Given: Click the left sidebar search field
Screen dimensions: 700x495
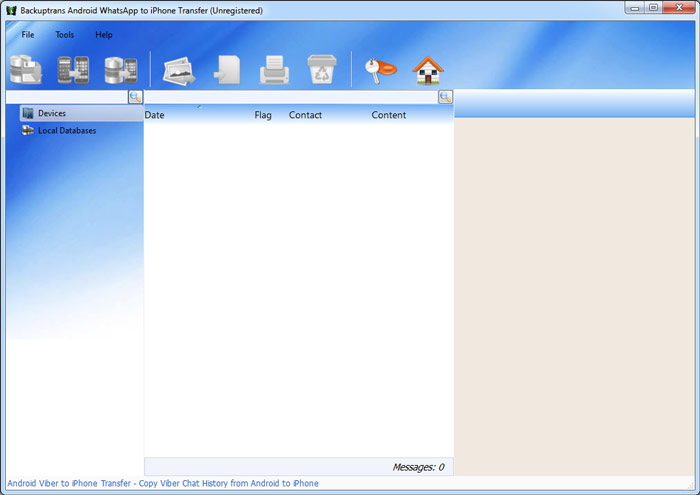Looking at the screenshot, I should (66, 97).
